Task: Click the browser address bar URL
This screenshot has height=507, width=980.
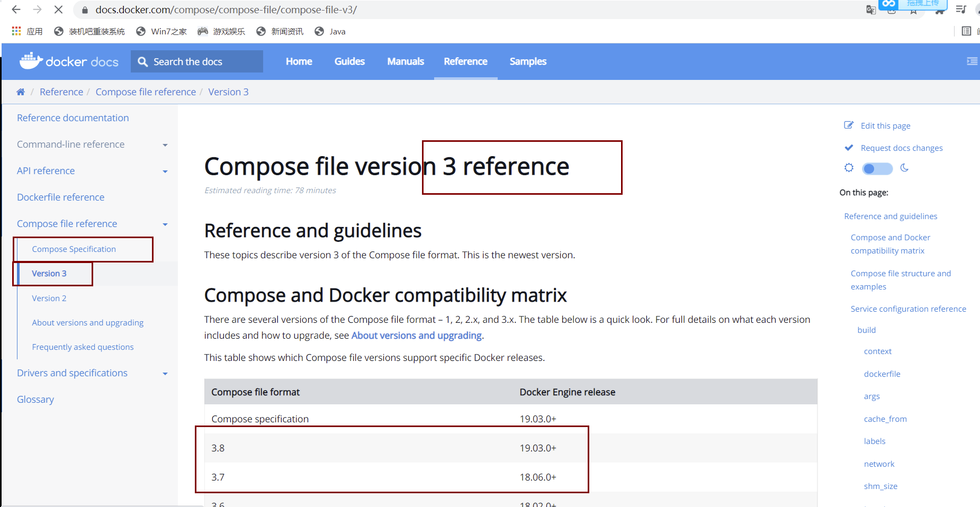Action: pyautogui.click(x=226, y=10)
